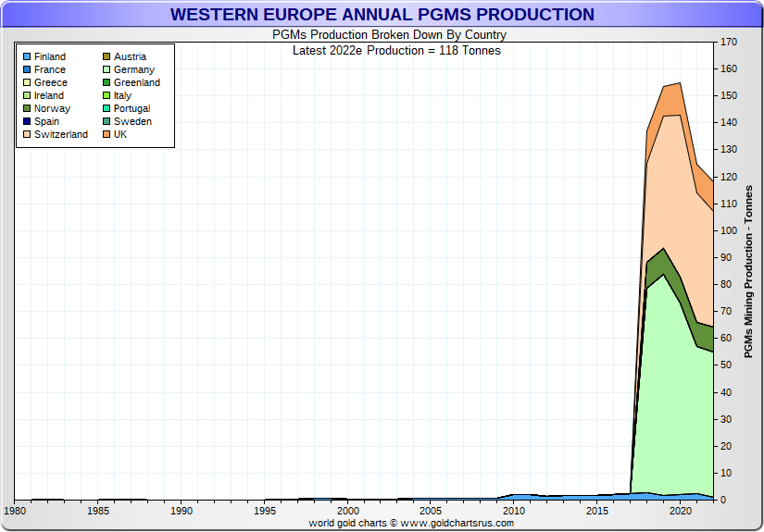Screen dimensions: 764x532
Task: Click the France legend label
Action: click(x=50, y=70)
